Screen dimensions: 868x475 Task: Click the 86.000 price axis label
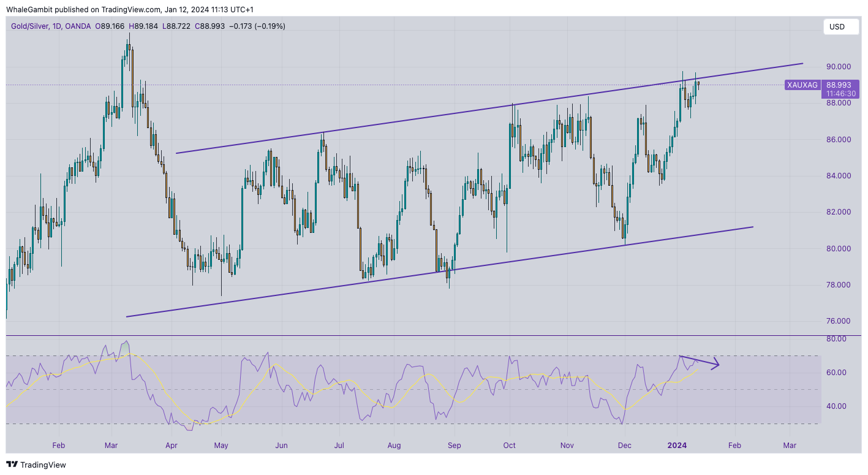click(x=838, y=140)
